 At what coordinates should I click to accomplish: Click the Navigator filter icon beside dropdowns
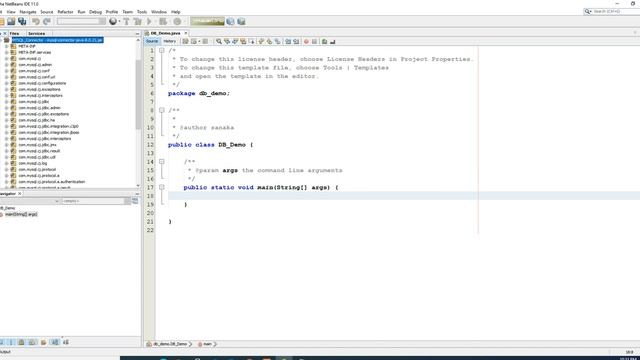[x=135, y=201]
